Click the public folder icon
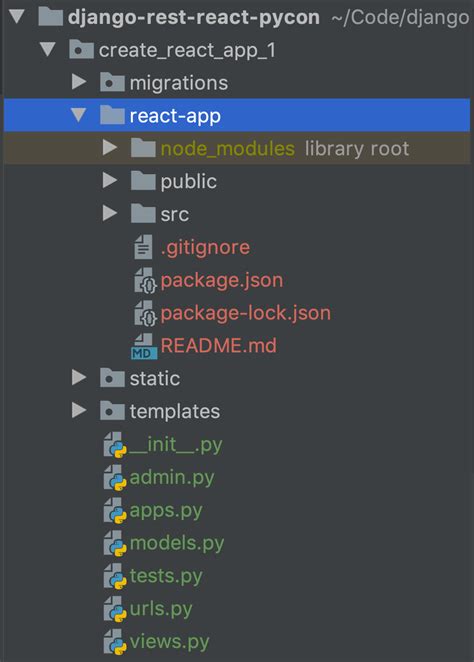The height and width of the screenshot is (662, 474). click(x=144, y=181)
